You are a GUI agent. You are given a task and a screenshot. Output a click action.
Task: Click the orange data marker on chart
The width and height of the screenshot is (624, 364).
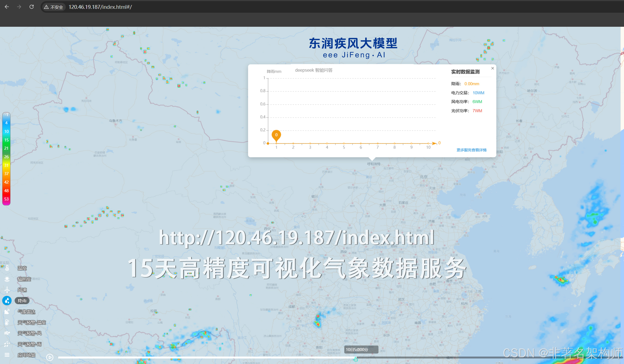(x=276, y=135)
